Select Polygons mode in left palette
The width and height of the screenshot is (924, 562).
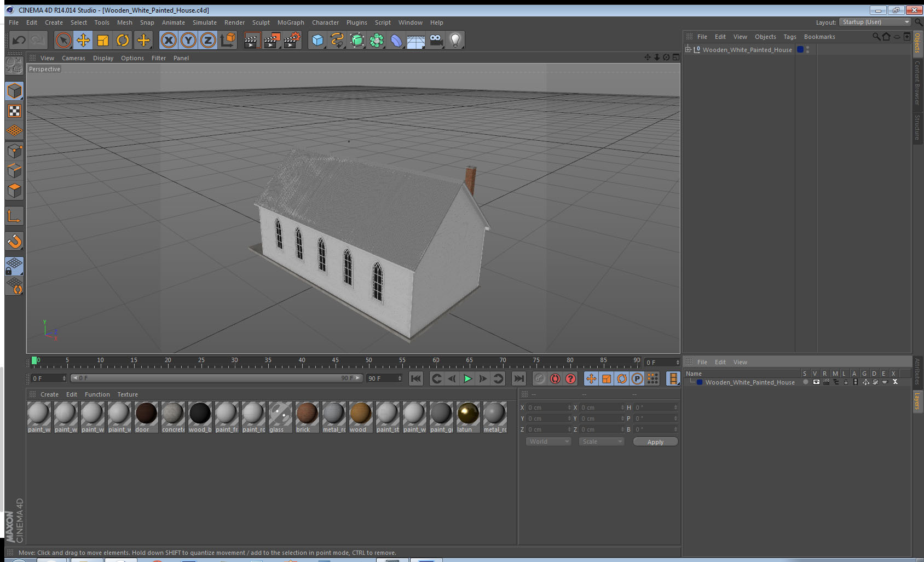[x=14, y=191]
